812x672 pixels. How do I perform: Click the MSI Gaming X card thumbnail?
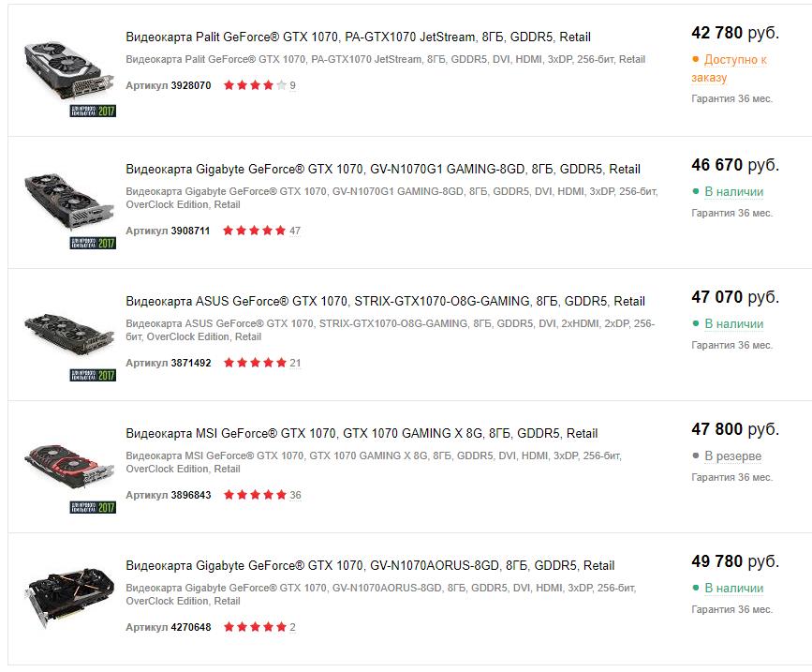69,467
